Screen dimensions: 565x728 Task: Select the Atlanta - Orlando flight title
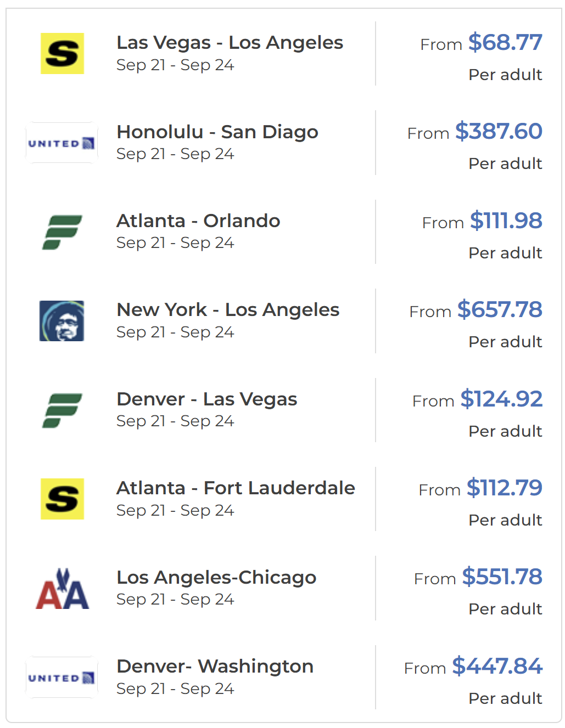click(x=198, y=221)
